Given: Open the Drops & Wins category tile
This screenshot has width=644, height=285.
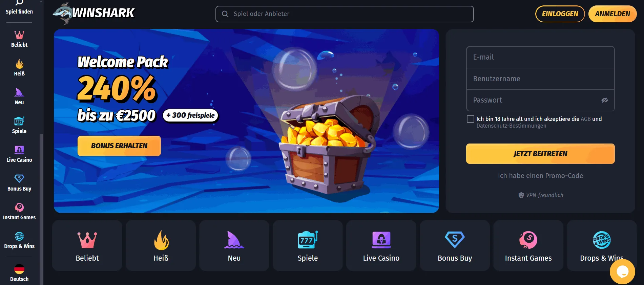Looking at the screenshot, I should coord(602,246).
